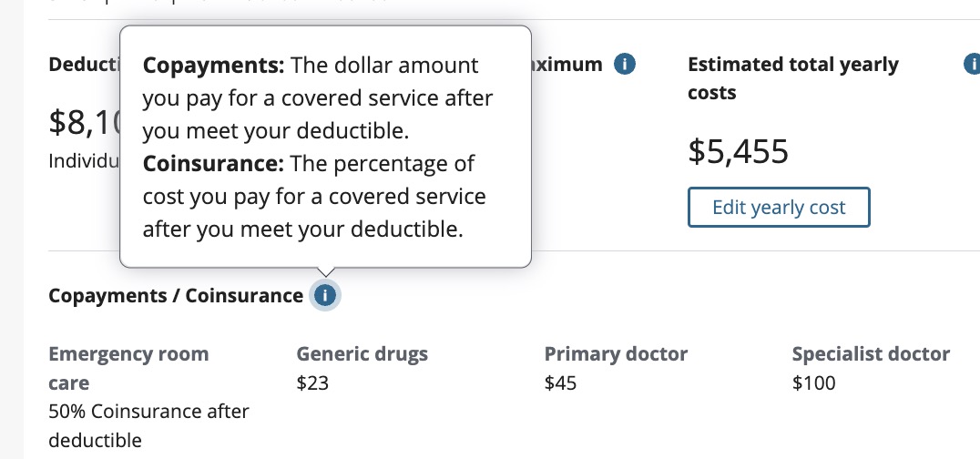The height and width of the screenshot is (459, 980).
Task: Click the Specialist doctor label
Action: pos(870,354)
